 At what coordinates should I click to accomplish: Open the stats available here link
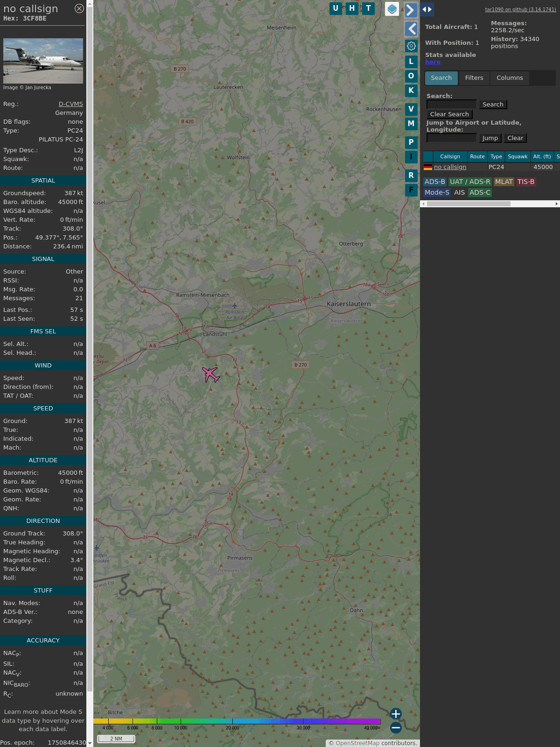tap(433, 62)
